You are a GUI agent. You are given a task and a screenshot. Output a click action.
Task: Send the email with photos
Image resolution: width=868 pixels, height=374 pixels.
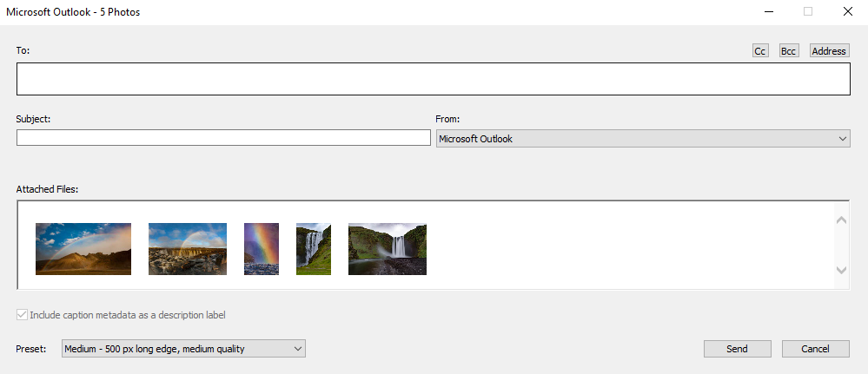click(738, 349)
